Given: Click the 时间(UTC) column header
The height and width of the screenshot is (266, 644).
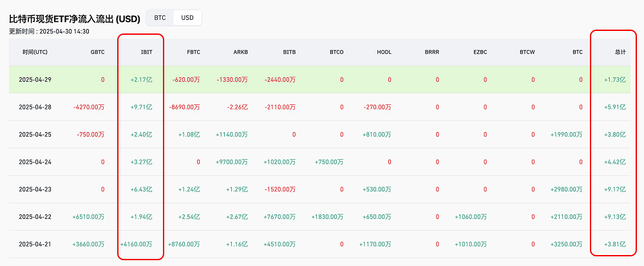Looking at the screenshot, I should 34,52.
